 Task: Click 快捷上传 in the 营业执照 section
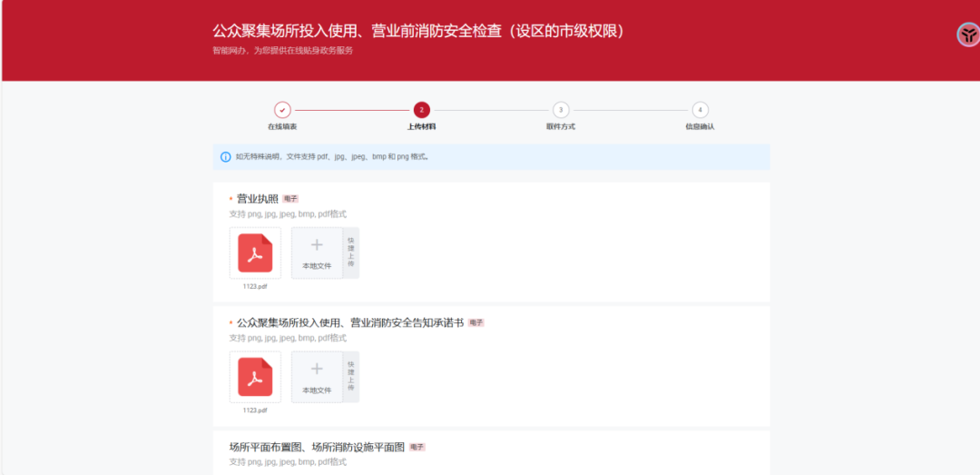coord(351,252)
